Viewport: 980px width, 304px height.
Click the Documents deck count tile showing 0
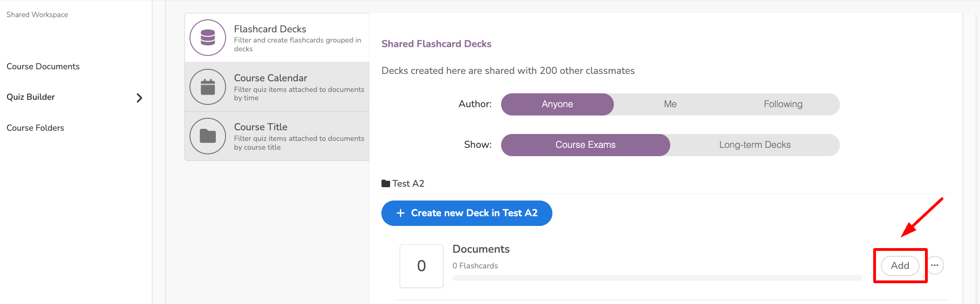(x=421, y=266)
